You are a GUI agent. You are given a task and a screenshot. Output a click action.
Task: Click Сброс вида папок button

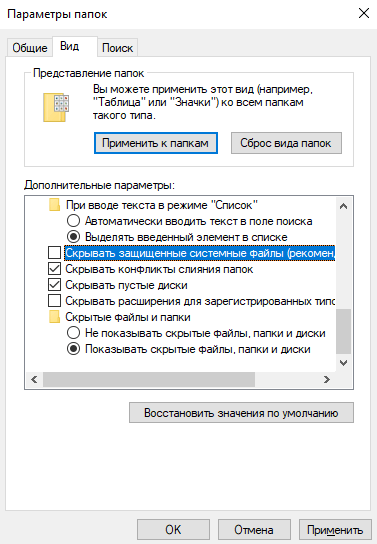(286, 143)
